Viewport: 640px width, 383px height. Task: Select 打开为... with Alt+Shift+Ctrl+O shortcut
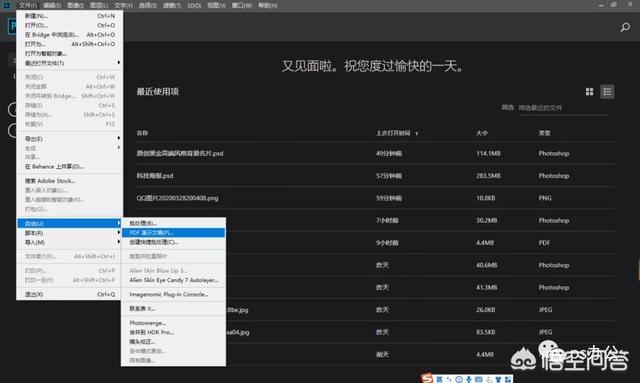tap(70, 44)
